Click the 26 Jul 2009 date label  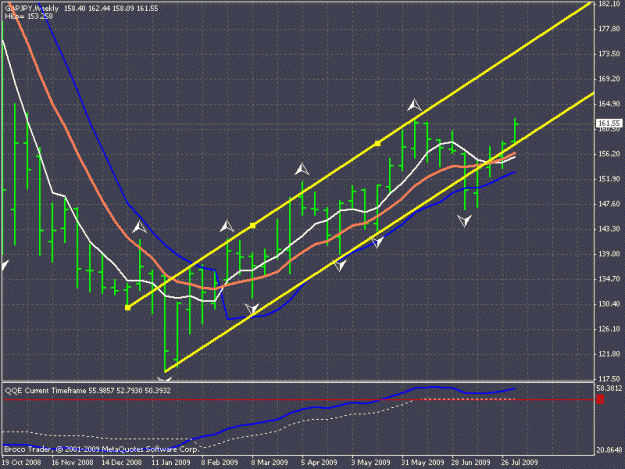pyautogui.click(x=519, y=462)
